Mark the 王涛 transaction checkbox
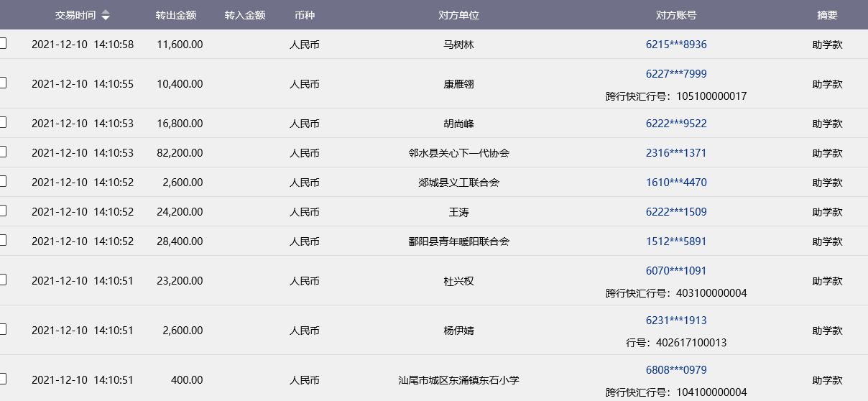Viewport: 868px width, 401px height. pos(3,211)
